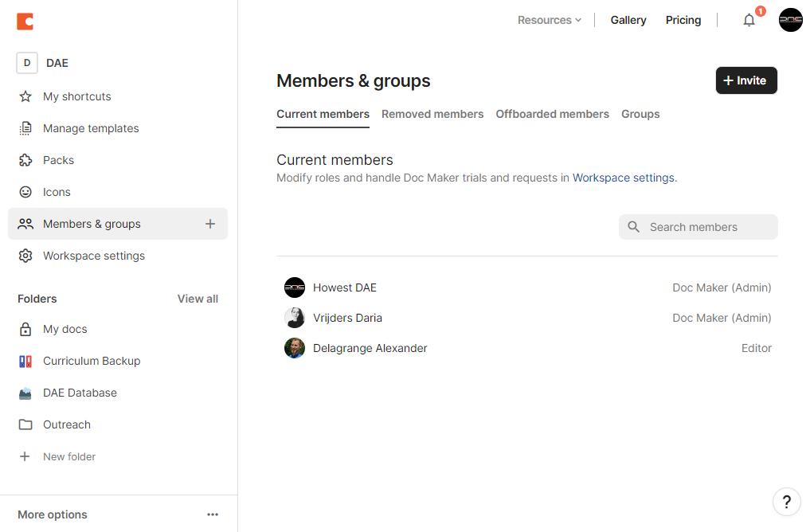Click the search magnifier icon
Screen dimensions: 810x532
point(633,227)
